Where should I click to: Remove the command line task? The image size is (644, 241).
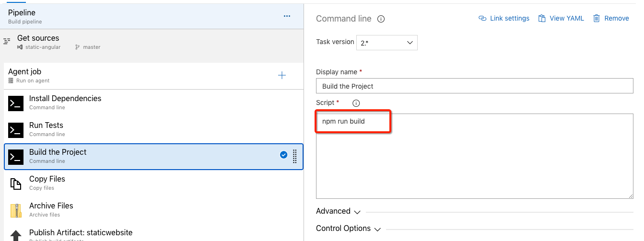[611, 19]
